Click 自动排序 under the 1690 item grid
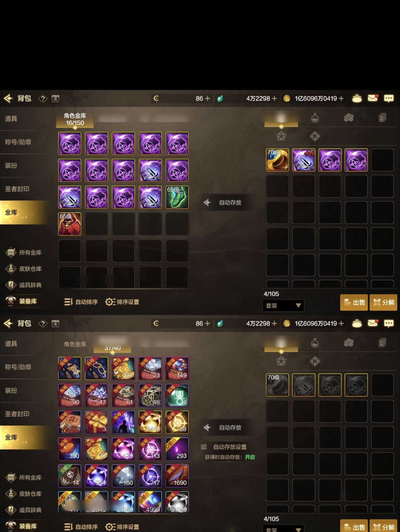400x532 pixels. point(81,527)
